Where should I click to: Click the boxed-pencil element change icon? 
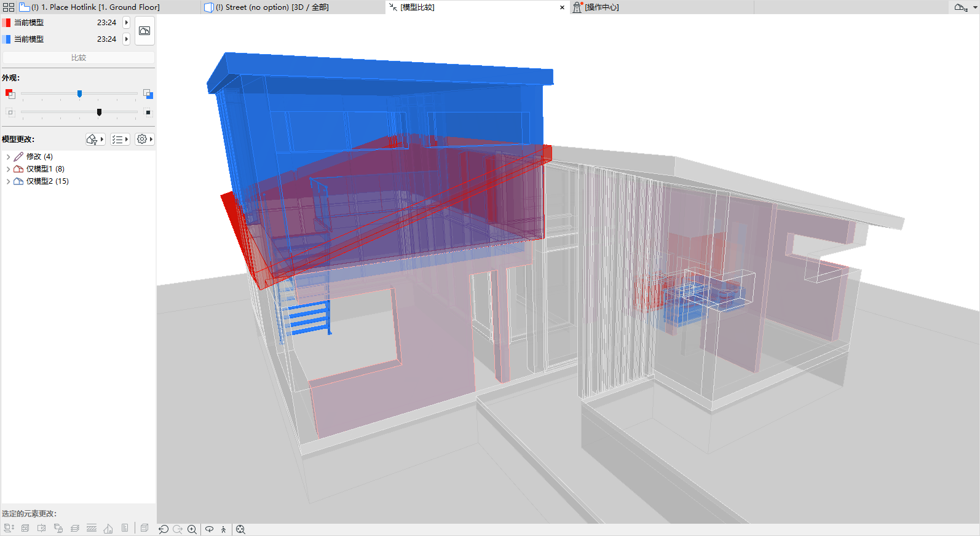click(x=42, y=529)
